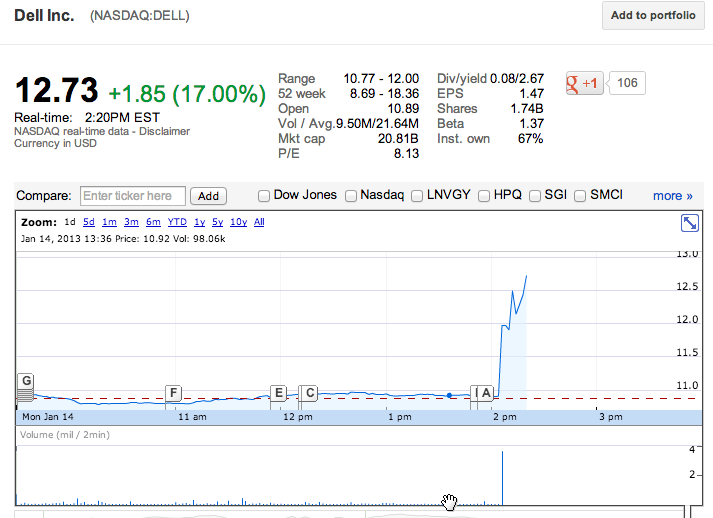This screenshot has height=518, width=713.
Task: Click the Google +1 icon button
Action: click(585, 83)
